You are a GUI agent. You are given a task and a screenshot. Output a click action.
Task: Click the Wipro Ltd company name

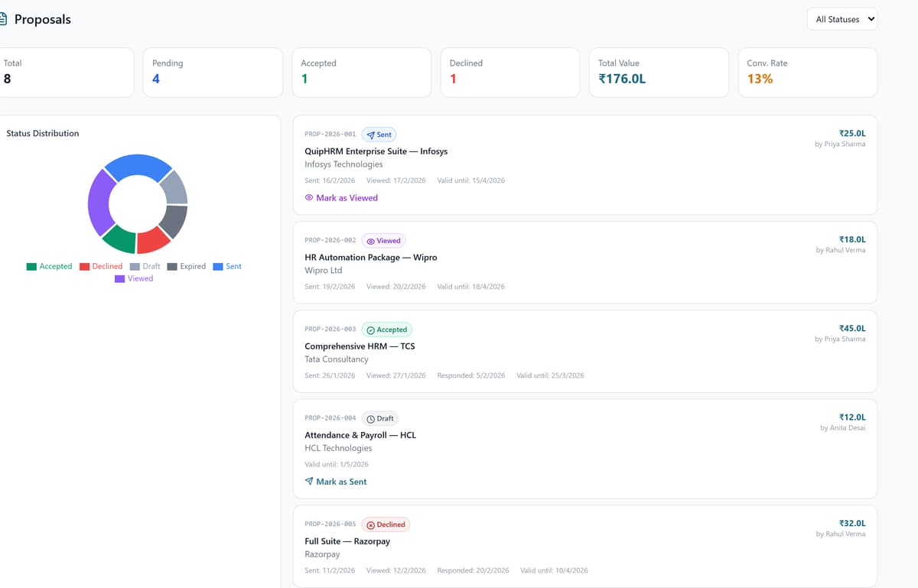(x=324, y=271)
